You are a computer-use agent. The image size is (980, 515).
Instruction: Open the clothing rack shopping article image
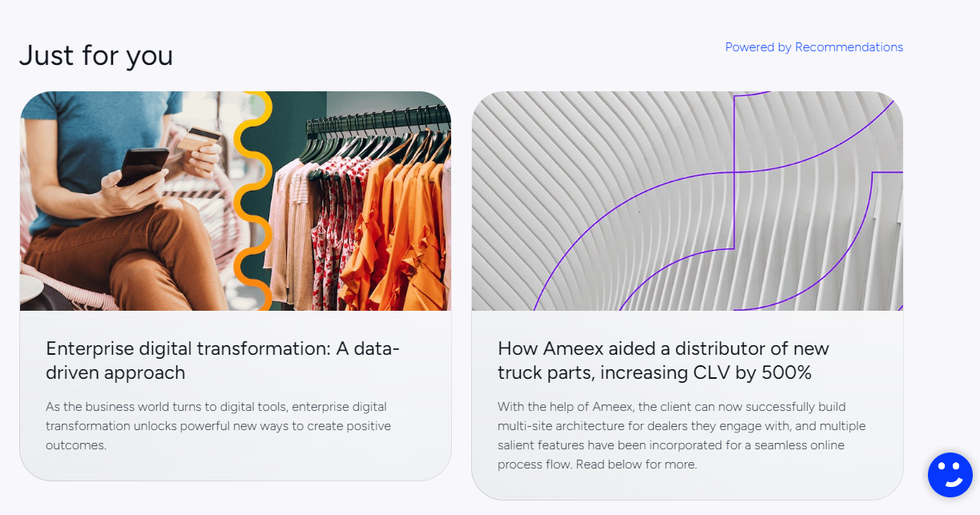click(236, 201)
